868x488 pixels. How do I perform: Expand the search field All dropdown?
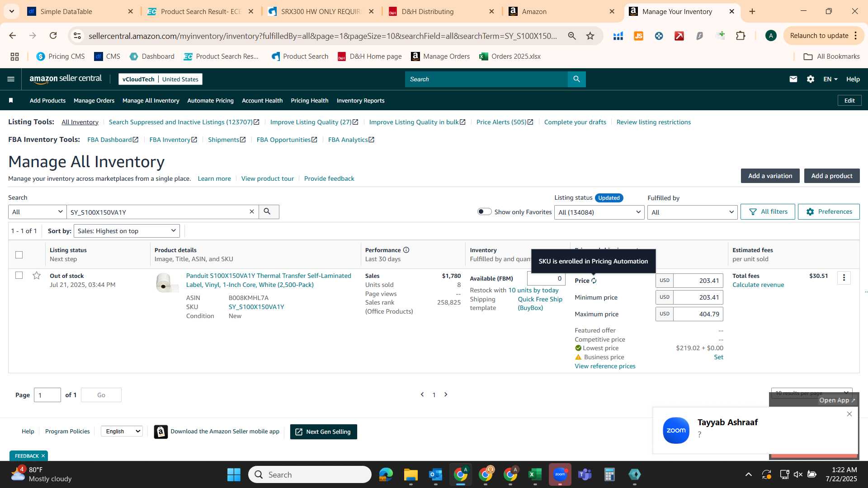37,212
